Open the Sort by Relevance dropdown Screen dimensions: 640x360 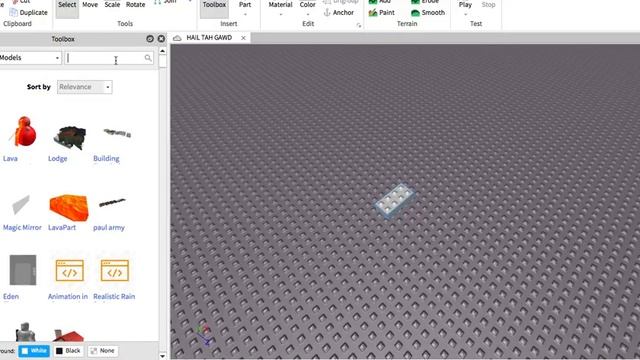84,87
